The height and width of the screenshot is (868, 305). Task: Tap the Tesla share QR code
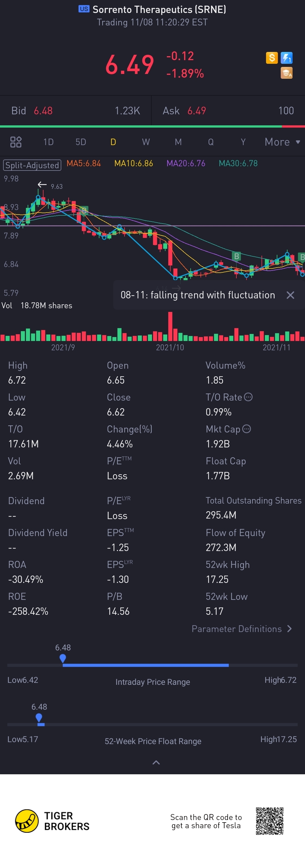click(x=269, y=821)
